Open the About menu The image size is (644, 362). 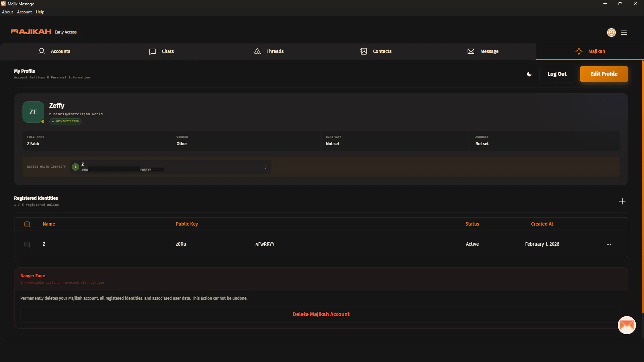point(7,12)
